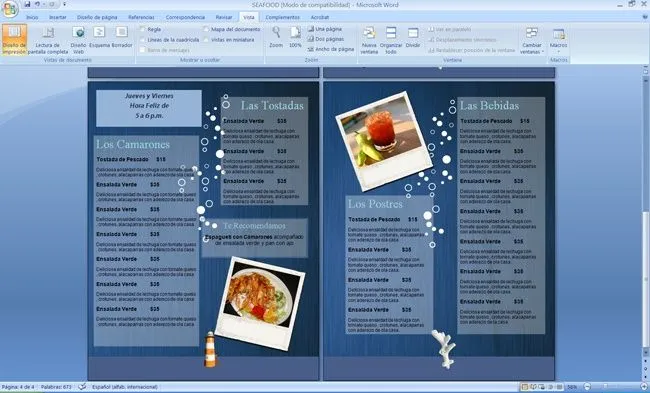Open the Acrobat tab
This screenshot has height=393, width=650.
click(x=320, y=17)
